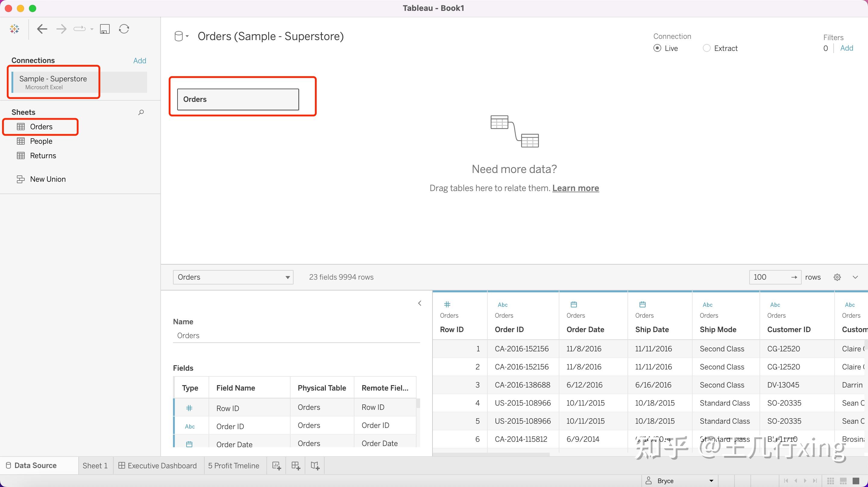This screenshot has width=868, height=487.
Task: Click the Forward arrow in toolbar
Action: click(x=61, y=29)
